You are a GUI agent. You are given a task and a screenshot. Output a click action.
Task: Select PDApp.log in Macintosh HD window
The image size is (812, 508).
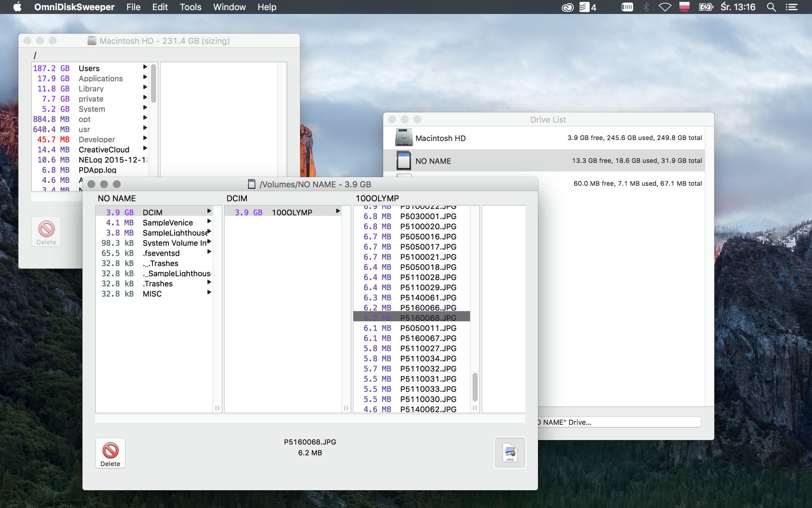pos(90,170)
